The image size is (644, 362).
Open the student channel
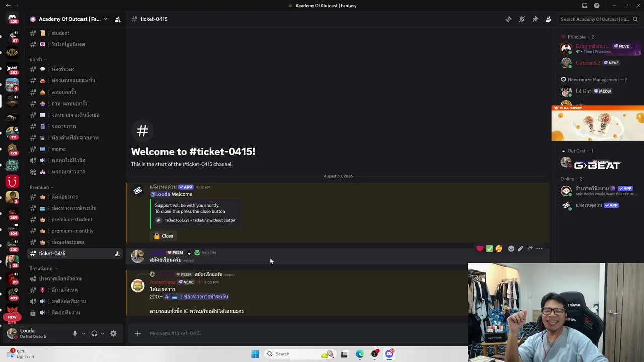(60, 33)
